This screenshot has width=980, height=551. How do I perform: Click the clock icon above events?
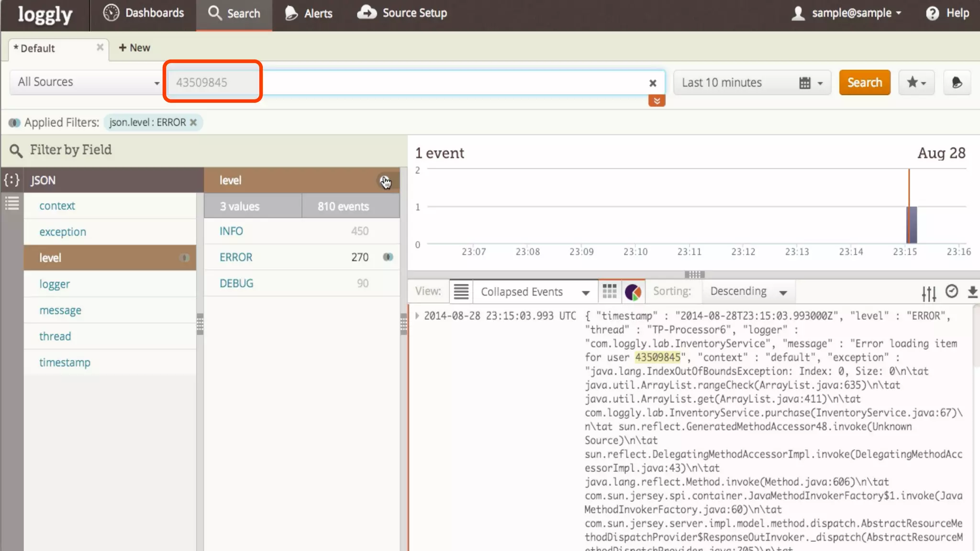tap(952, 291)
